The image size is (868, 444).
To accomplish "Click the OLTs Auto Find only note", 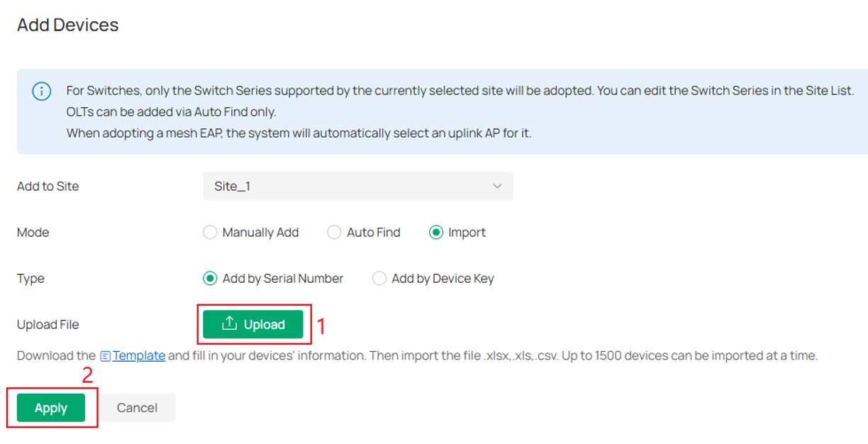I will point(171,112).
